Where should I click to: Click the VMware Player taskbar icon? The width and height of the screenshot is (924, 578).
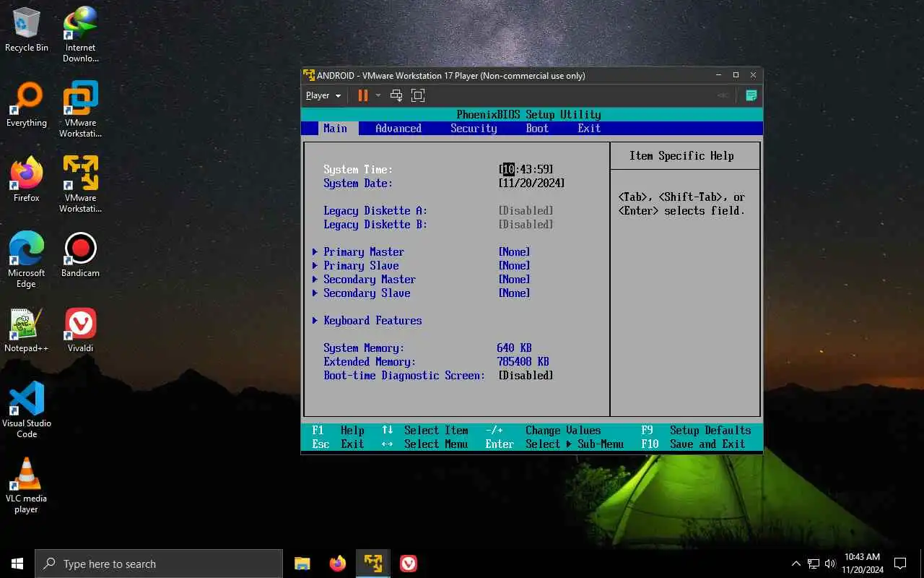tap(373, 564)
